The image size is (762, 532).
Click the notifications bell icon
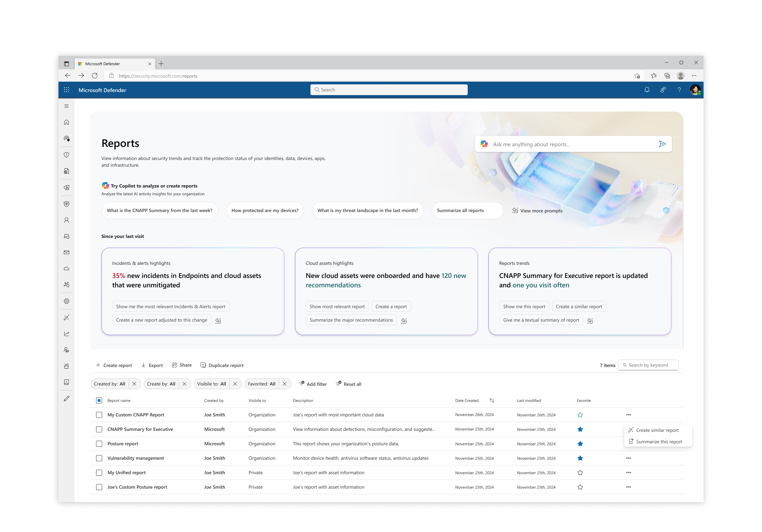[647, 90]
